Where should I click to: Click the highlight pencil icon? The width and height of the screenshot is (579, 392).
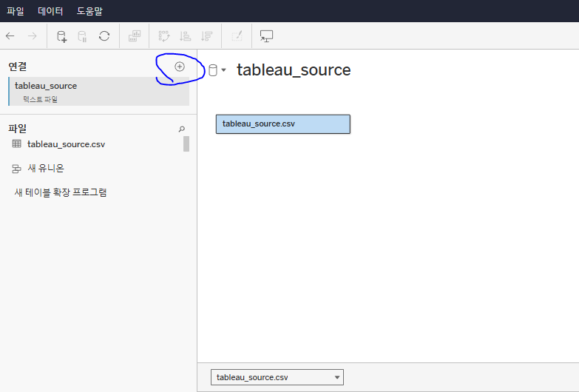point(237,36)
